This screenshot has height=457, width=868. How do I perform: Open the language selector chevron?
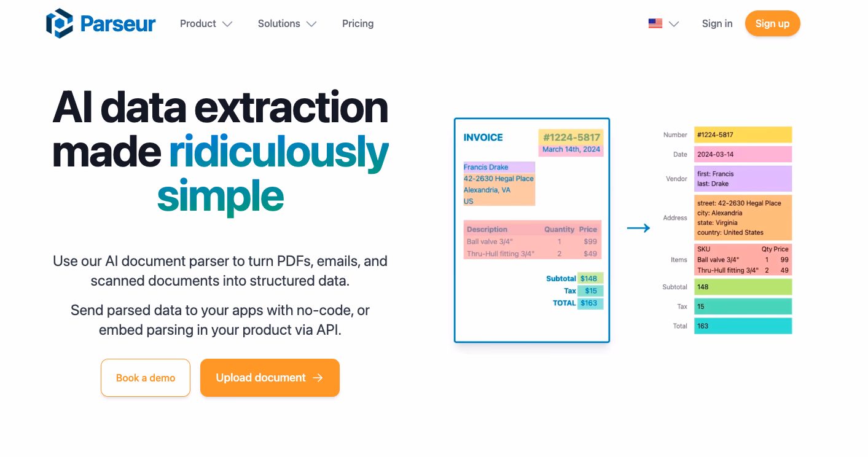(x=674, y=25)
